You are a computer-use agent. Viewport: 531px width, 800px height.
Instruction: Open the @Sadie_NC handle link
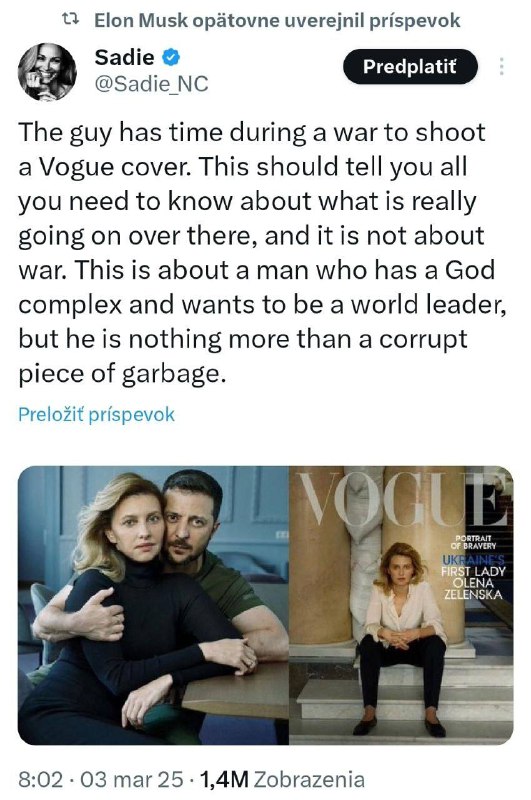pyautogui.click(x=151, y=84)
